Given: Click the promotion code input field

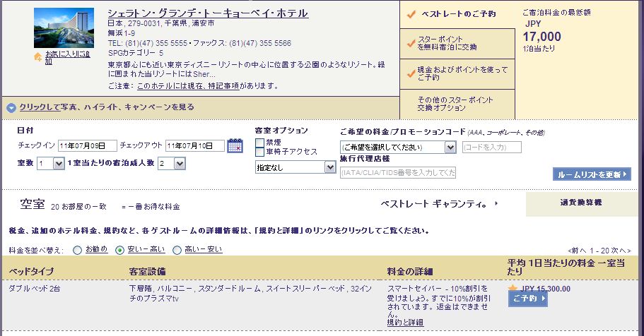Looking at the screenshot, I should (491, 148).
